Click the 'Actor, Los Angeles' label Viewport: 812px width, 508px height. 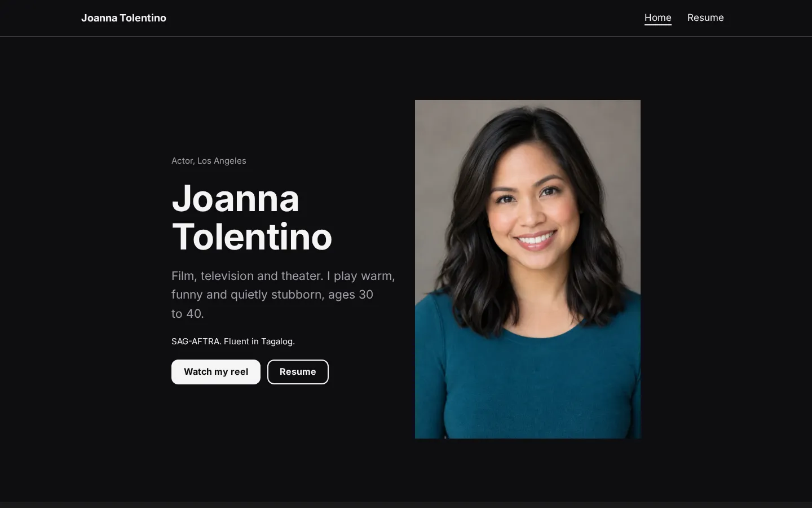(209, 161)
